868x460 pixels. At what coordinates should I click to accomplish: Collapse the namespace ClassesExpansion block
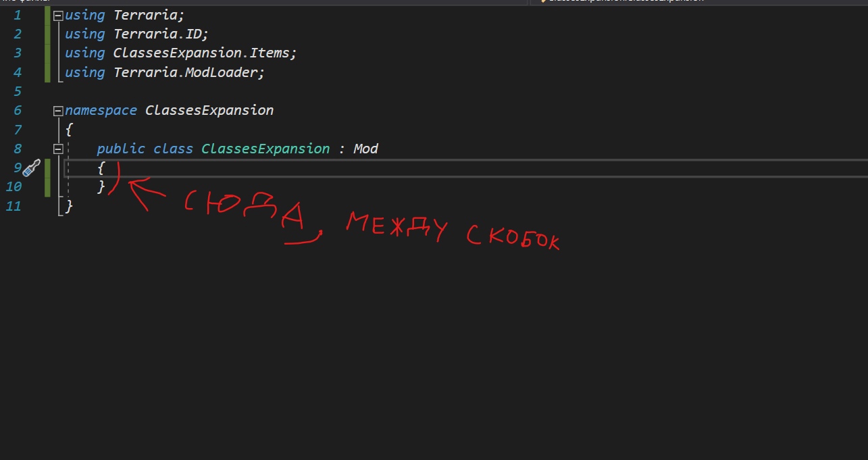pyautogui.click(x=57, y=111)
